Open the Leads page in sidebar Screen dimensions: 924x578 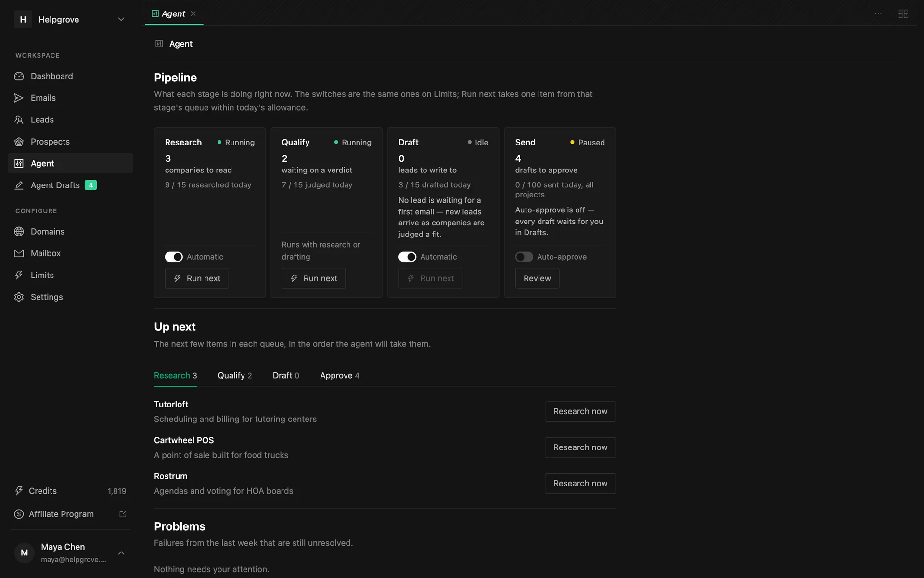click(70, 119)
